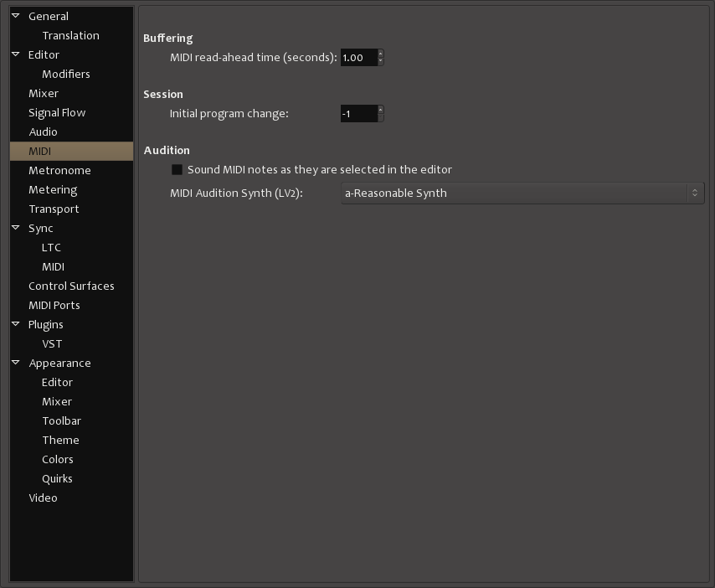Viewport: 715px width, 588px height.
Task: Open the MIDI Ports page
Action: (x=54, y=305)
